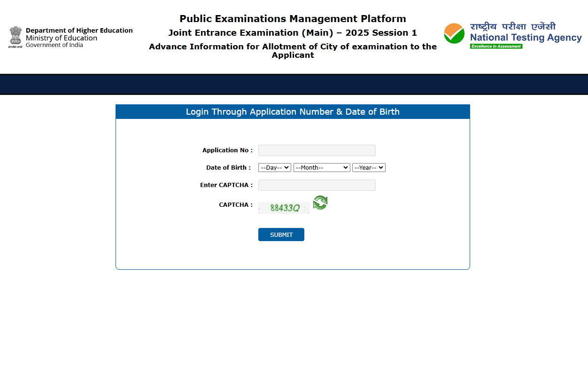
Task: Click the green 'Excellence in Assessment' badge
Action: pos(496,47)
